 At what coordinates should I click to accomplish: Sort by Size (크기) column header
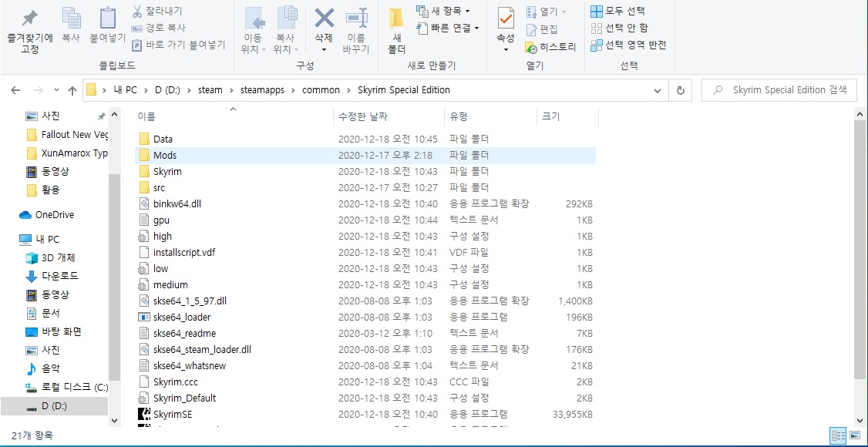coord(551,116)
